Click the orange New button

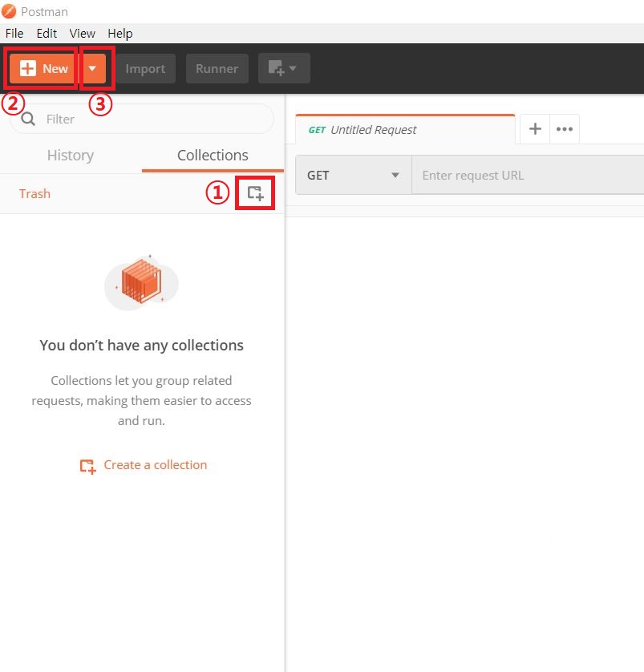tap(43, 69)
